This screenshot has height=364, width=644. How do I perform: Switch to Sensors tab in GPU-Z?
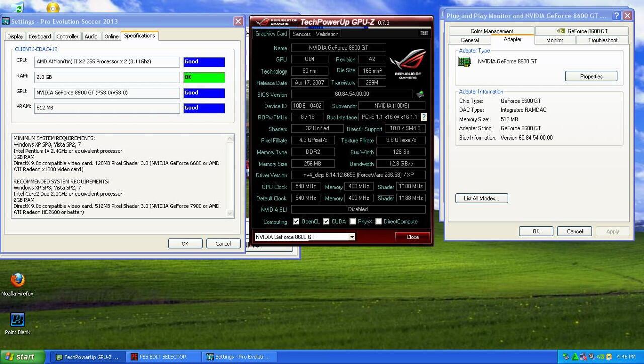pos(302,34)
